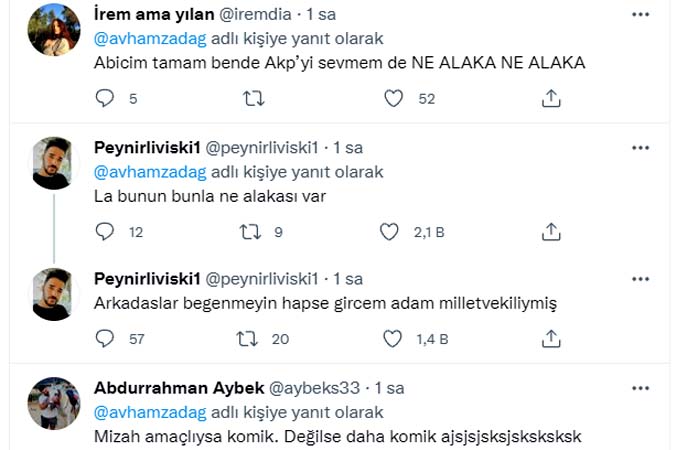Retweet the 'Arkadaslar begenmeyin' tweet
The height and width of the screenshot is (450, 690).
tap(254, 339)
